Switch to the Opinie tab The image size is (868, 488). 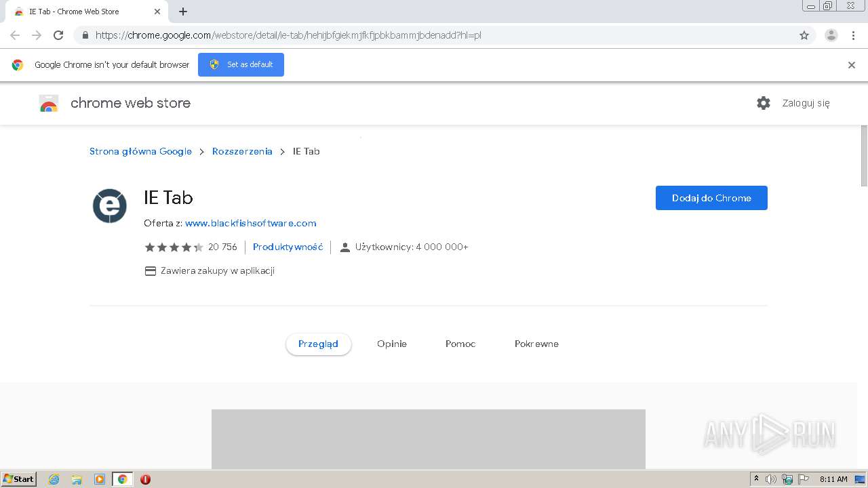click(392, 344)
